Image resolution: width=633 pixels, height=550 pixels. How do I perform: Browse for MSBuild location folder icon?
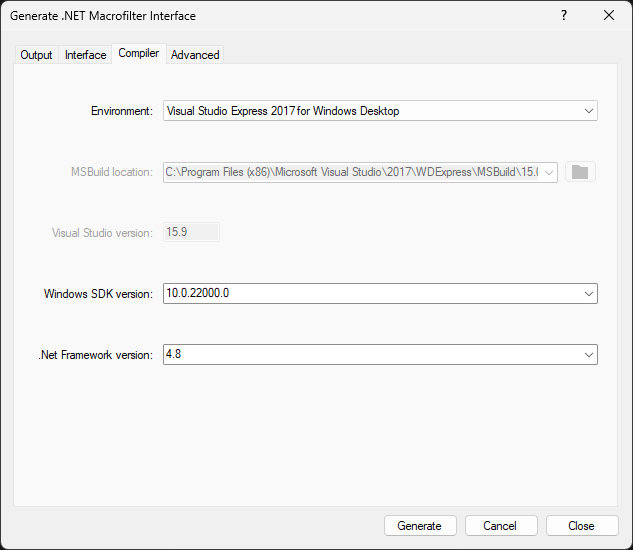pyautogui.click(x=580, y=172)
